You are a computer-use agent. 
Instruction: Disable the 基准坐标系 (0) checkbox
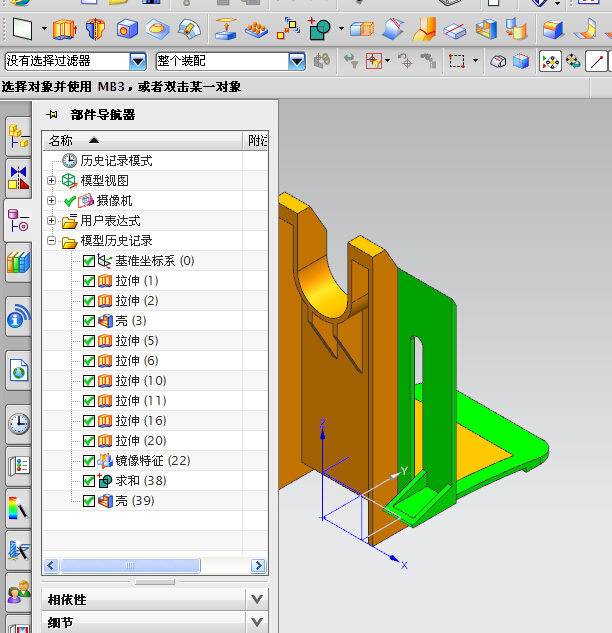click(89, 261)
